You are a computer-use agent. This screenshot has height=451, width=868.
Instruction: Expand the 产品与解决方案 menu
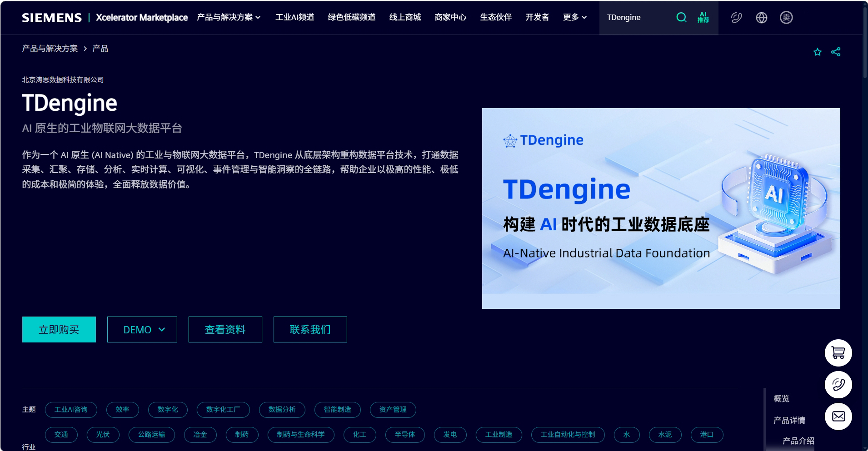point(229,17)
